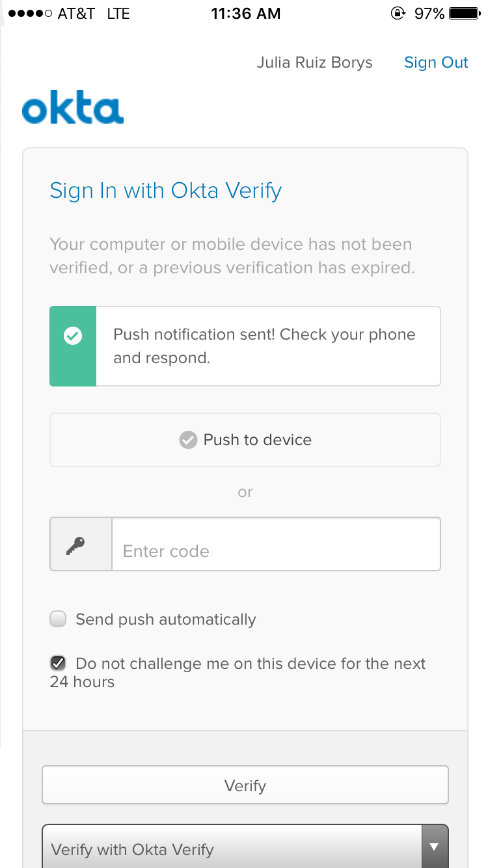The height and width of the screenshot is (868, 488).
Task: Tap the 11:36 AM clock in status bar
Action: 246,14
